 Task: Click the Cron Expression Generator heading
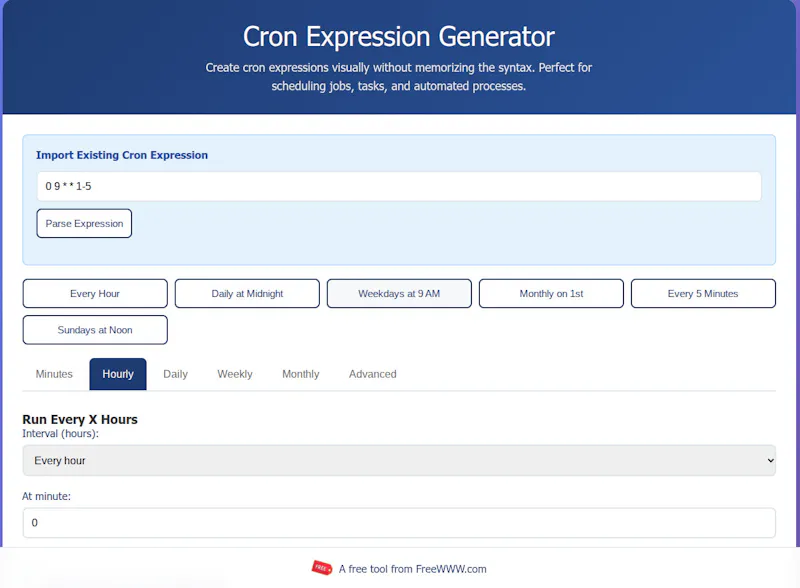[398, 37]
